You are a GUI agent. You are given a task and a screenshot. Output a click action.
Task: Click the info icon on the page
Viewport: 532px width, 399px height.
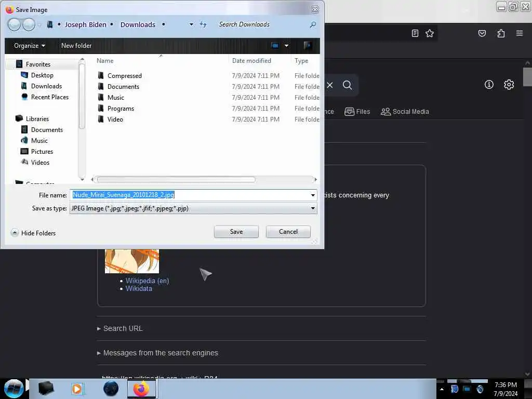click(x=489, y=85)
